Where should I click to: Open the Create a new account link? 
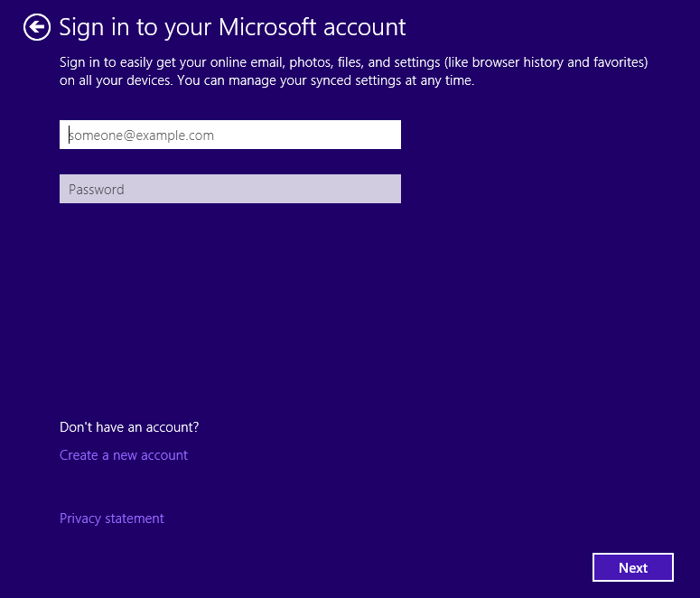pyautogui.click(x=124, y=455)
